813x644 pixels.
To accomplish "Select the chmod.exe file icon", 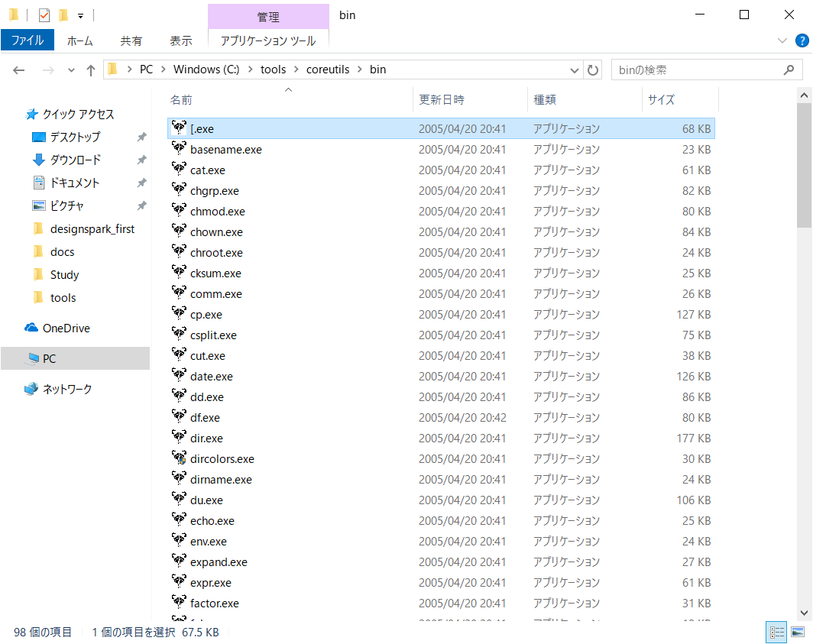I will (x=179, y=211).
